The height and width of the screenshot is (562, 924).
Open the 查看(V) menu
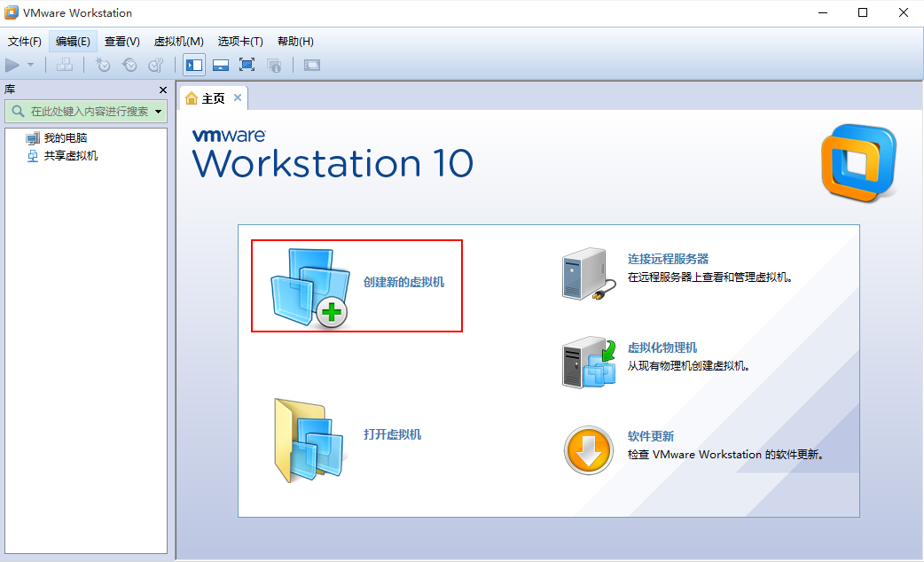tap(122, 42)
